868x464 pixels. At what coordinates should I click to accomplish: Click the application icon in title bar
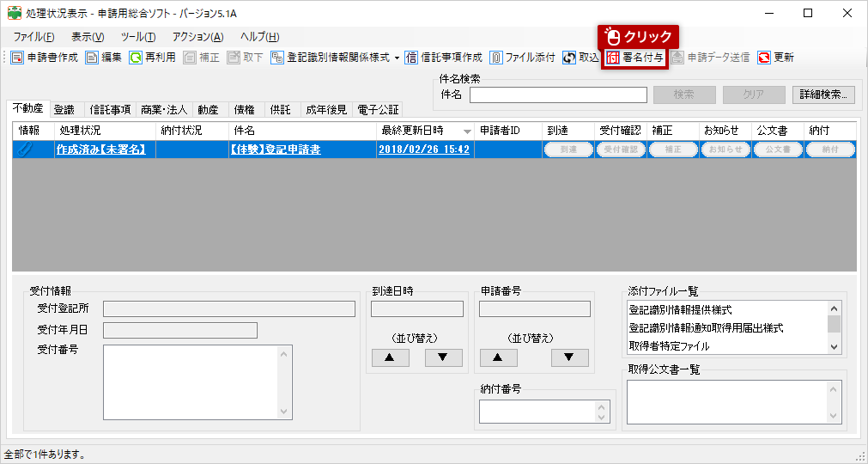15,13
